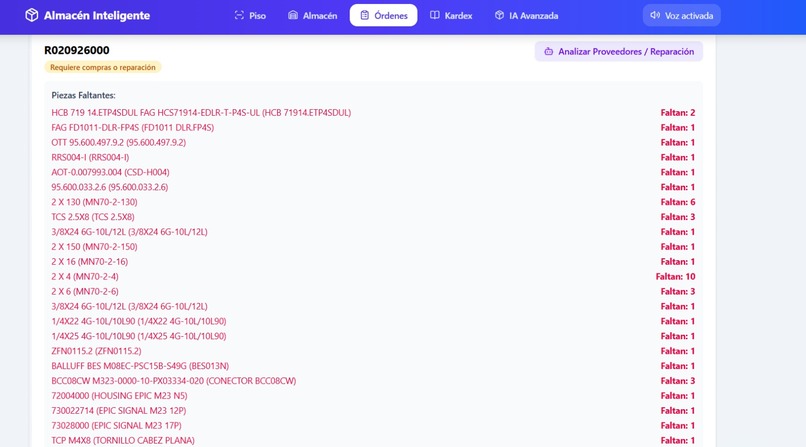
Task: Select OTT 95.600.497.9.2 part row
Action: (373, 142)
